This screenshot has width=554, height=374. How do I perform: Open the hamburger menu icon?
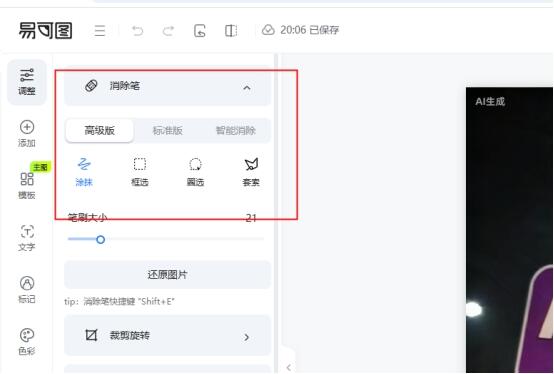point(100,31)
